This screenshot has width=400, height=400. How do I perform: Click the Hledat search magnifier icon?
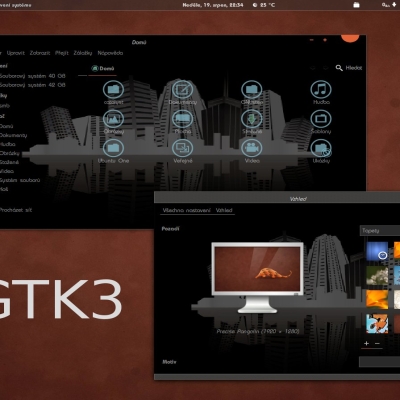[339, 68]
